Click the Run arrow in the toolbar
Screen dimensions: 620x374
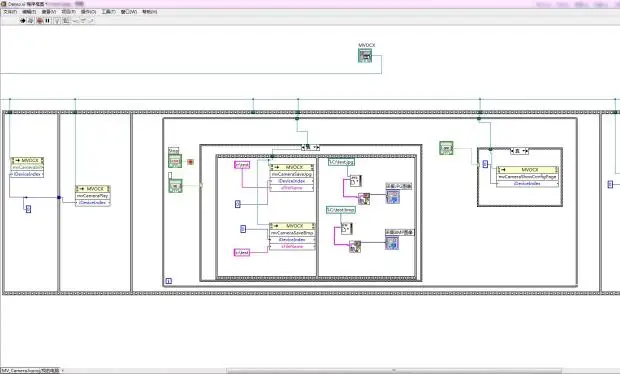[x=23, y=21]
